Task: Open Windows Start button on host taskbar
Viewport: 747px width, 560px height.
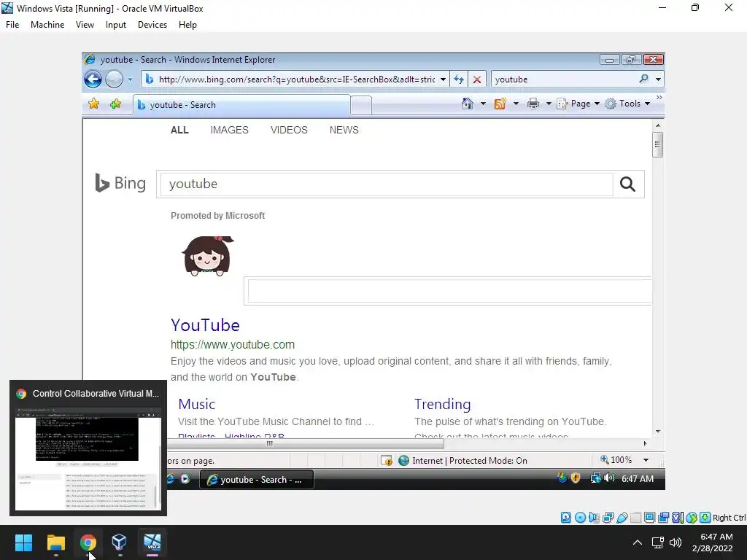Action: 23,542
